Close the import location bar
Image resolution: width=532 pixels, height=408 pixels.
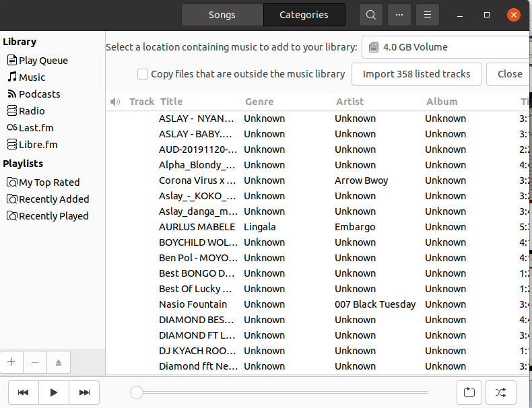click(x=510, y=74)
